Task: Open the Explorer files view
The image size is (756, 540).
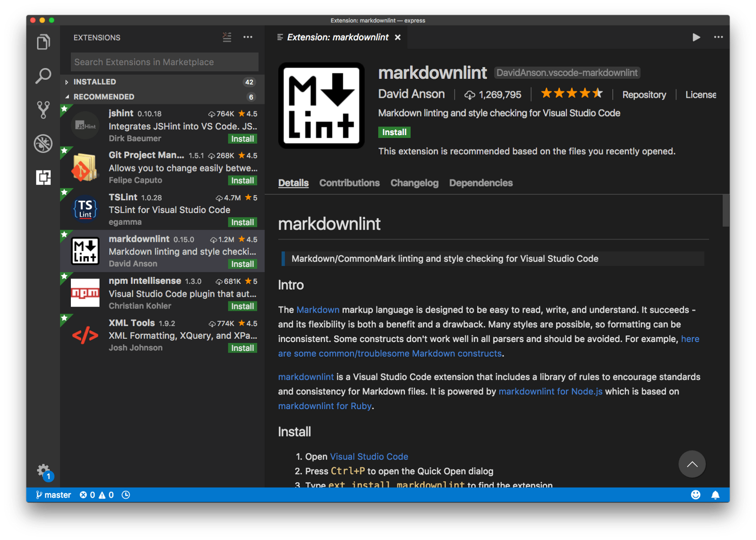Action: pos(43,42)
